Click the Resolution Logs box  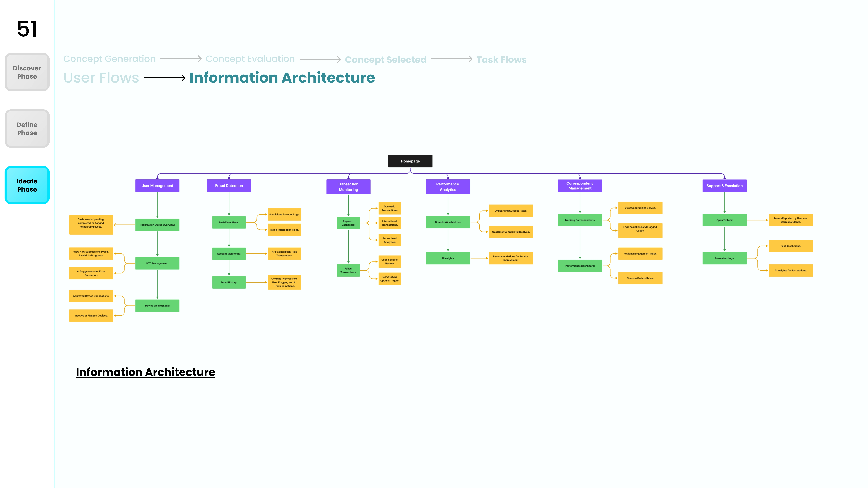(x=724, y=258)
